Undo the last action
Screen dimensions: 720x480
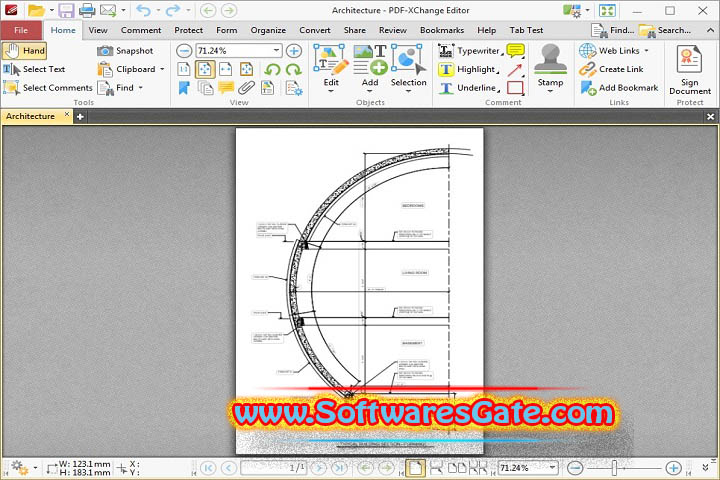pos(144,10)
